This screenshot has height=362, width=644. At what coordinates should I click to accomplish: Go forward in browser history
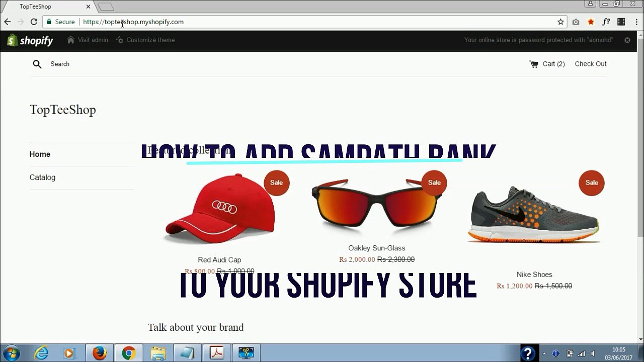[21, 22]
